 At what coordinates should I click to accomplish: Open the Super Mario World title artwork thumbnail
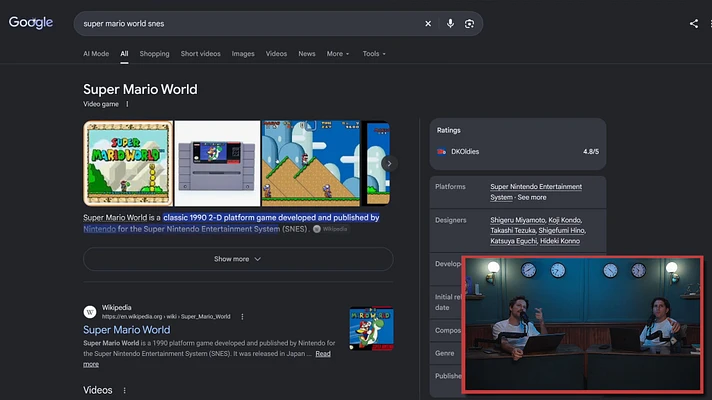[128, 163]
